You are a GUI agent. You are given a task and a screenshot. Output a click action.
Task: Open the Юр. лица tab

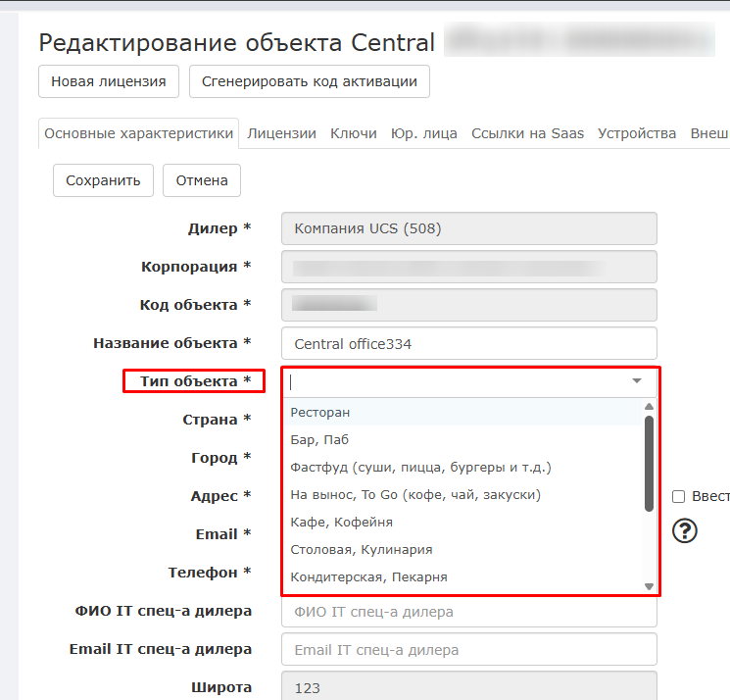point(423,133)
